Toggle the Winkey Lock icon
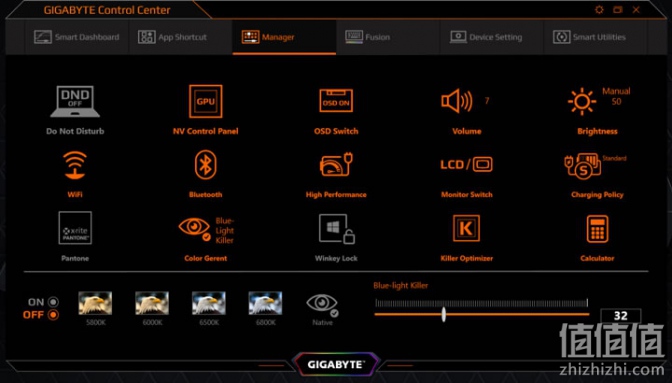Screen dimensions: 672x383 (336, 229)
